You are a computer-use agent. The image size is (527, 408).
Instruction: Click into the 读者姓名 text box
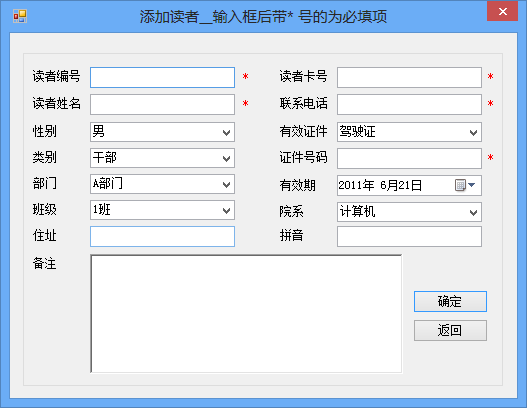click(x=162, y=105)
